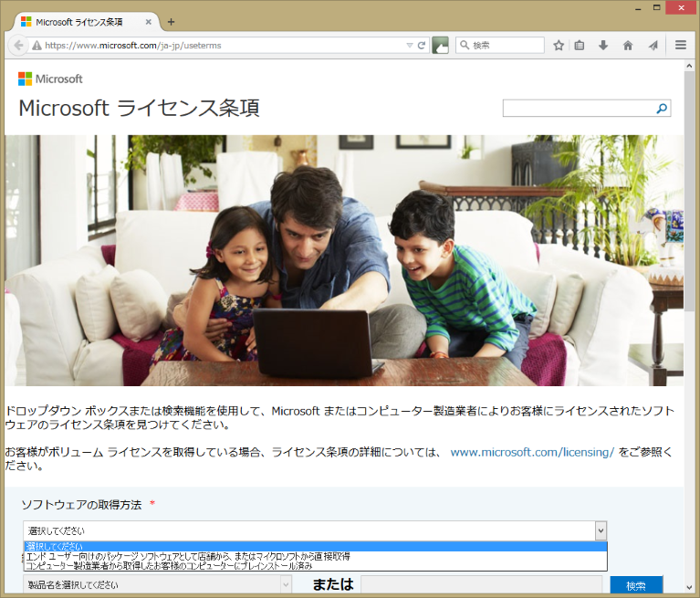700x598 pixels.
Task: Click the Microsoft ライセンス条項 page heading
Action: 139,108
